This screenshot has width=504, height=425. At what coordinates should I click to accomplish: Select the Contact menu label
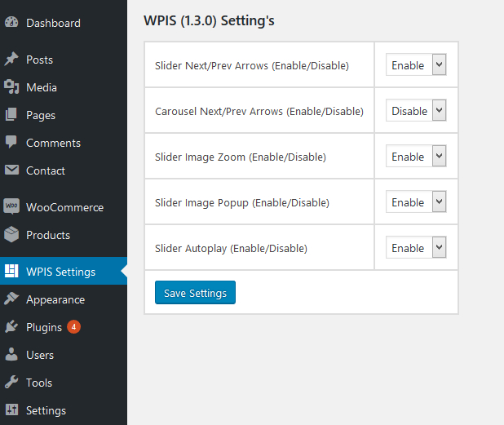point(46,170)
